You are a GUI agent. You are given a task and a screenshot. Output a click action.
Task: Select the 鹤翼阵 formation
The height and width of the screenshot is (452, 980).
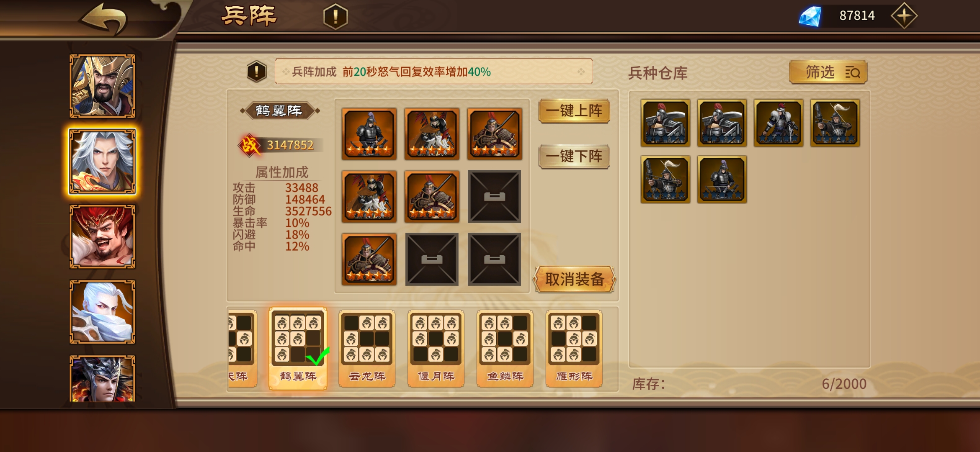(x=298, y=349)
